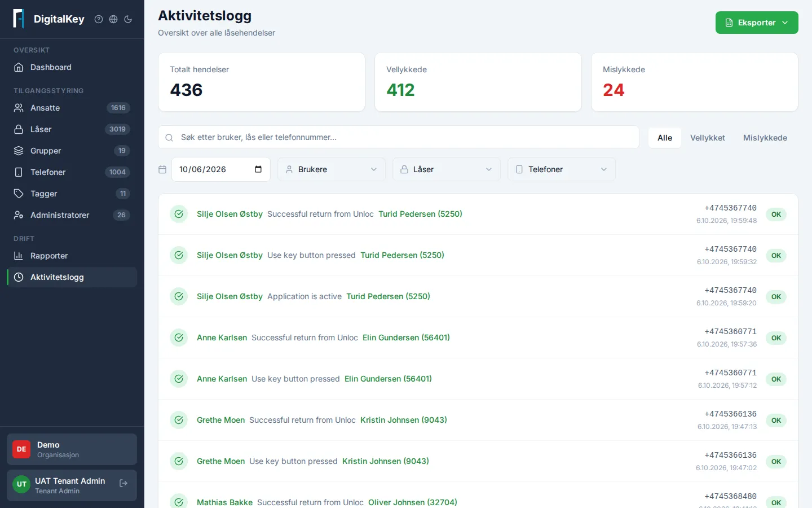Click the logout icon beside UAT Tenant Admin

tap(123, 483)
